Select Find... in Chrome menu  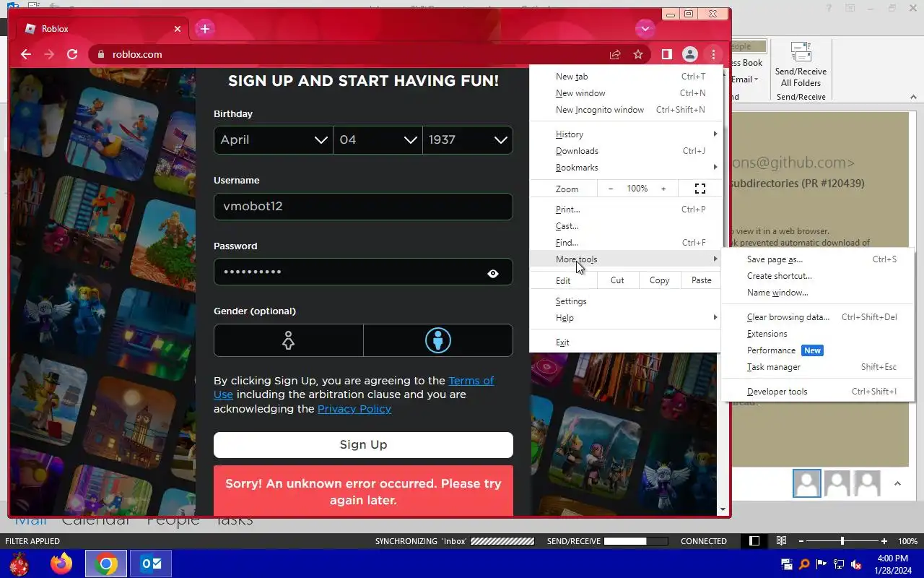pyautogui.click(x=625, y=243)
